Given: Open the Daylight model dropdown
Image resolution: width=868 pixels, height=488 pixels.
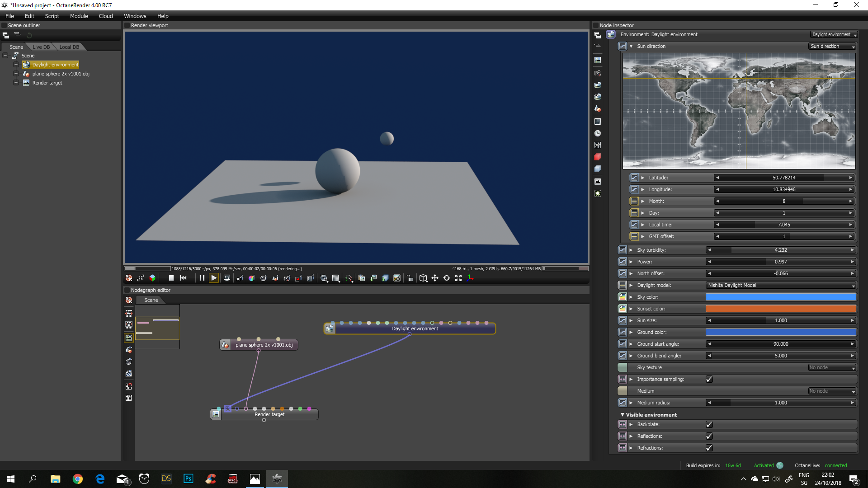Looking at the screenshot, I should point(781,286).
